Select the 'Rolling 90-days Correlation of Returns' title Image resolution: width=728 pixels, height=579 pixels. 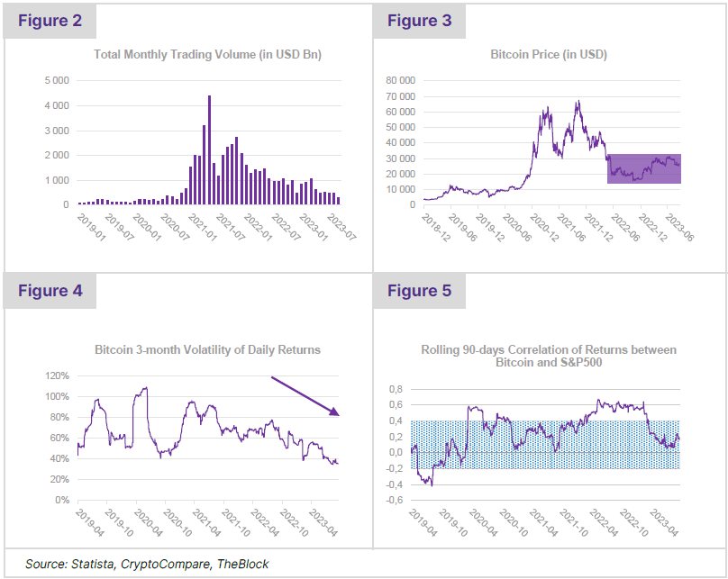click(x=549, y=356)
